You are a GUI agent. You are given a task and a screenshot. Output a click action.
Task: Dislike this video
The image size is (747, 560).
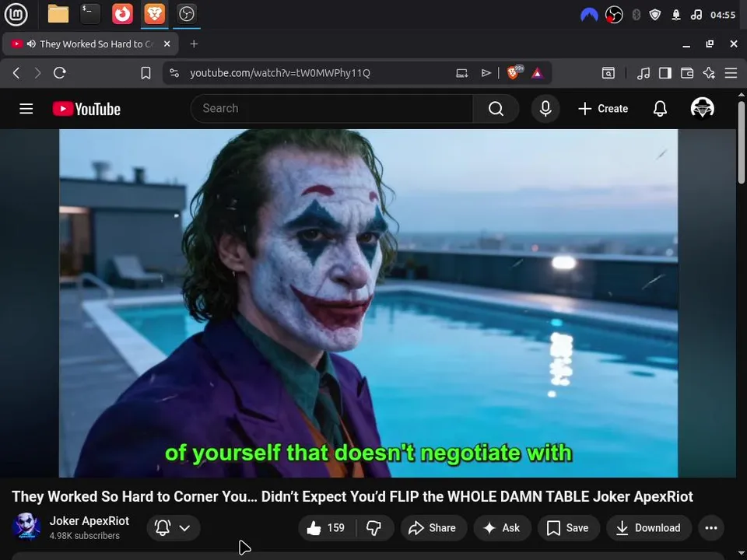374,527
